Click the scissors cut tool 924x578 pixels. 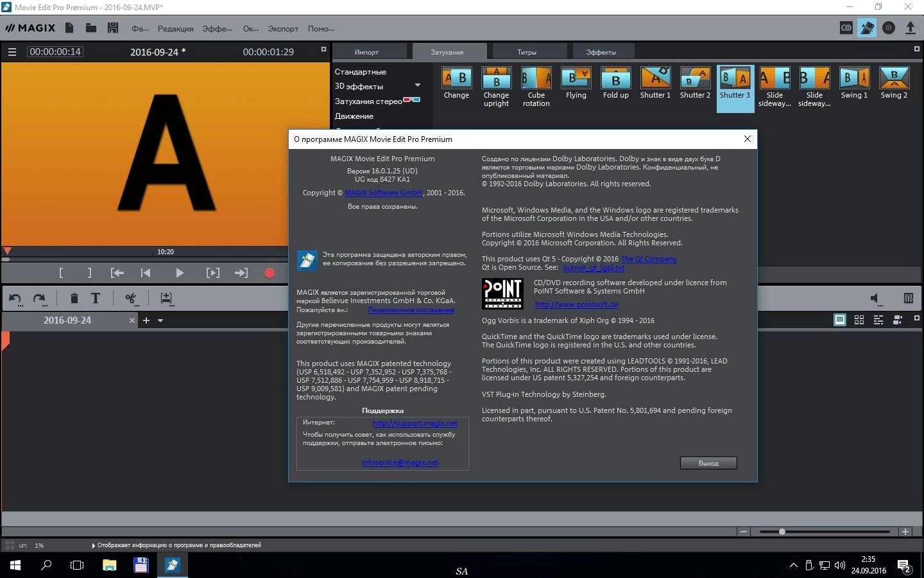[132, 298]
